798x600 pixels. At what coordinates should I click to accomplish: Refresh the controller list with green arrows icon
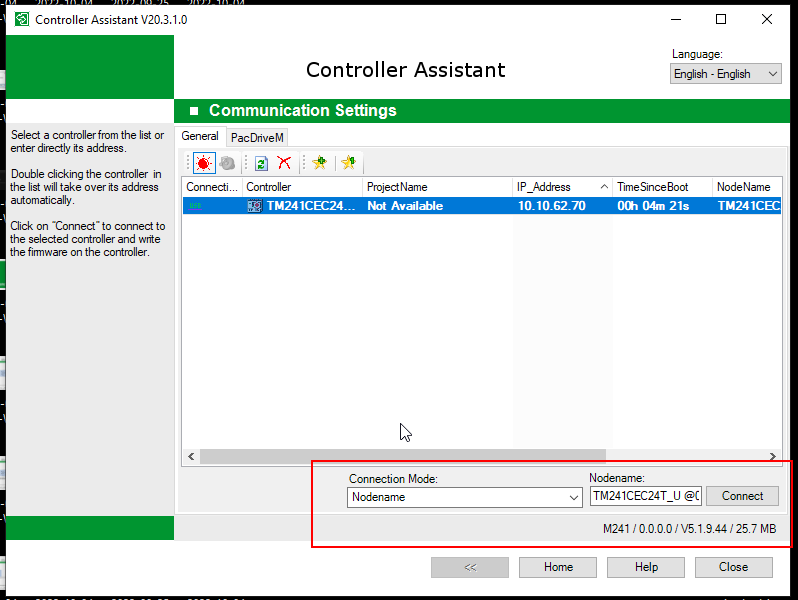(x=261, y=163)
